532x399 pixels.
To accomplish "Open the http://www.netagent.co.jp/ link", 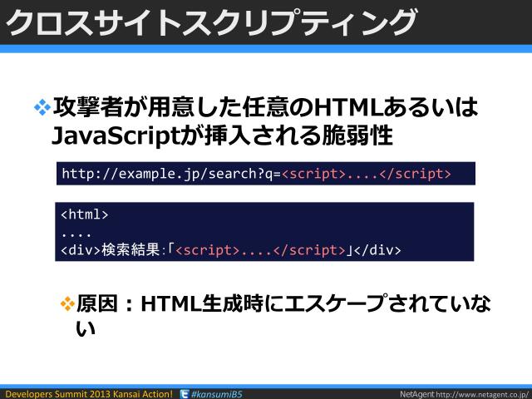I will [484, 395].
